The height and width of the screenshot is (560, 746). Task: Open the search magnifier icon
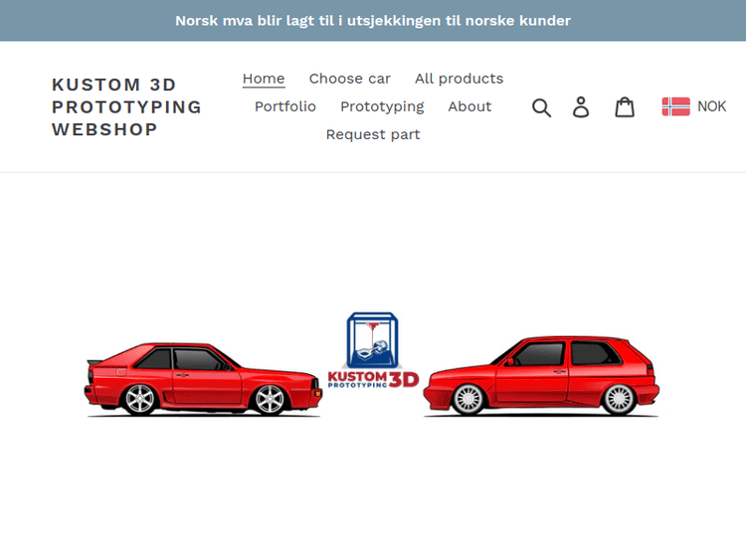(x=541, y=107)
